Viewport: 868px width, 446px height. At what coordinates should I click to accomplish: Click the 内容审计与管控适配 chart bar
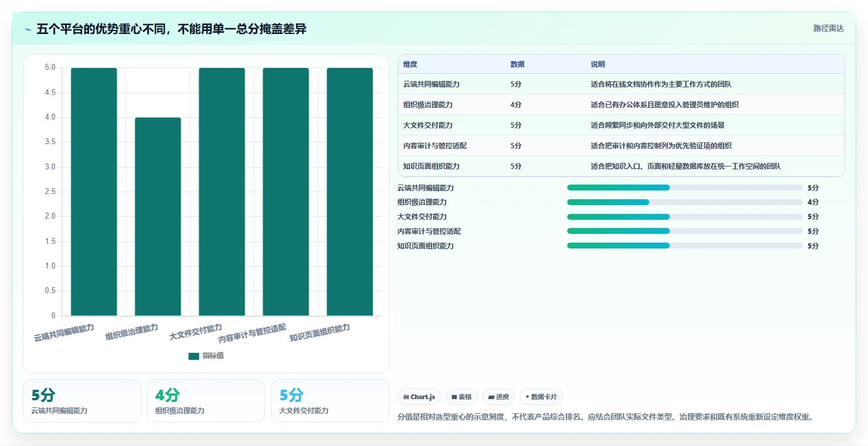286,192
